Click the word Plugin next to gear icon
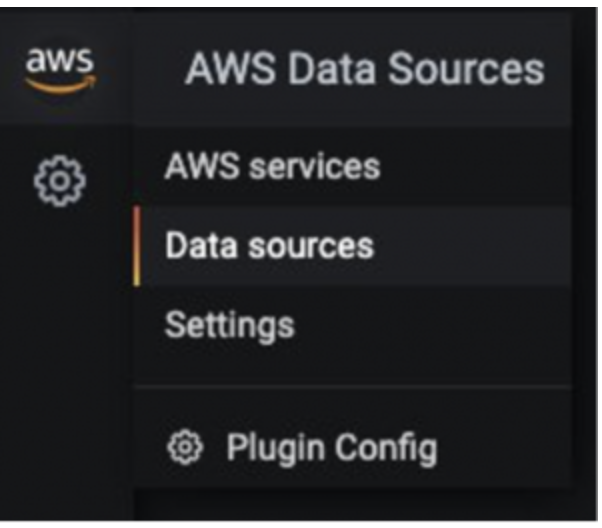602x528 pixels. [275, 448]
